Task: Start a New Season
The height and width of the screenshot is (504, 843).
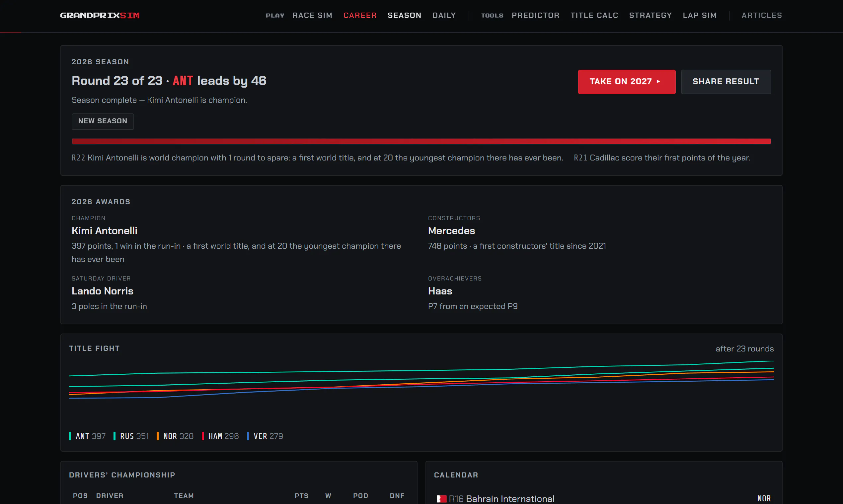Action: [x=103, y=121]
